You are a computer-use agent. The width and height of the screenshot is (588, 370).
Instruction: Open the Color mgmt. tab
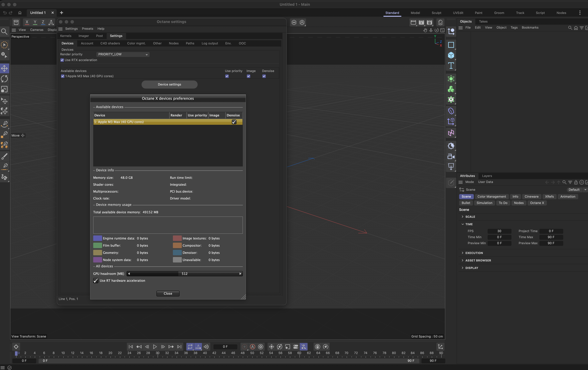click(136, 43)
